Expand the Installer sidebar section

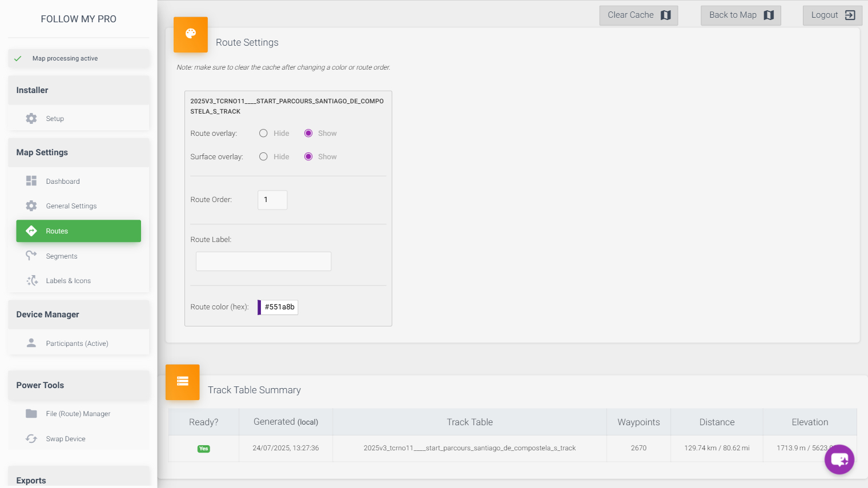click(79, 90)
